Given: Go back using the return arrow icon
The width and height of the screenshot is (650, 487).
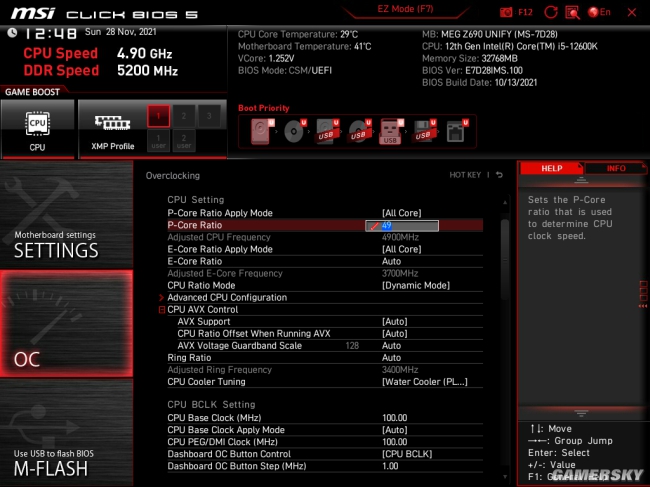Looking at the screenshot, I should click(x=500, y=175).
